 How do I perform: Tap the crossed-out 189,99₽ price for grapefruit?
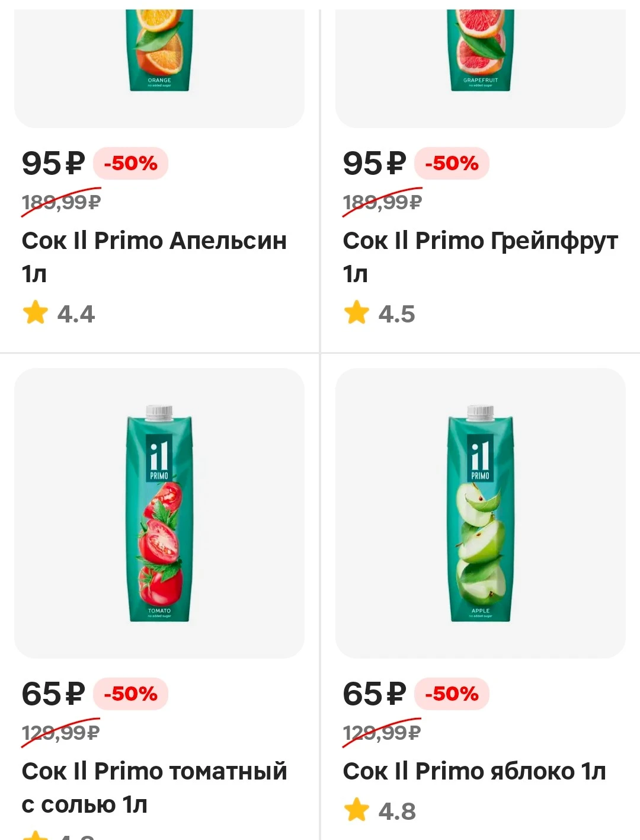[382, 202]
